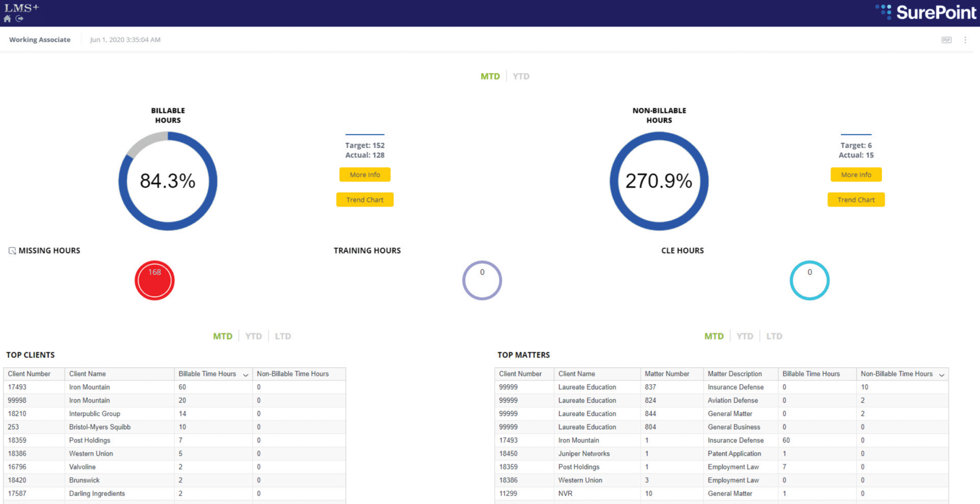Open the Trend Chart for Non-Billable Hours
This screenshot has height=504, width=980.
coord(856,199)
